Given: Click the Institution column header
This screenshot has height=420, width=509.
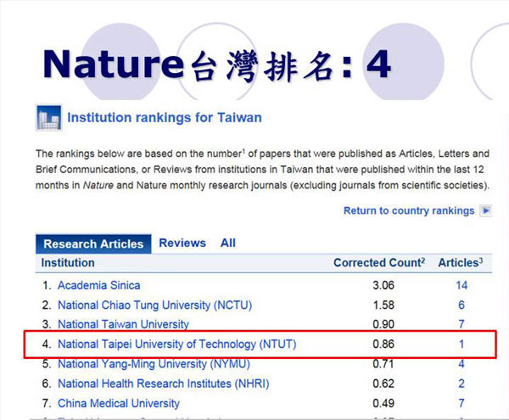Looking at the screenshot, I should click(68, 263).
